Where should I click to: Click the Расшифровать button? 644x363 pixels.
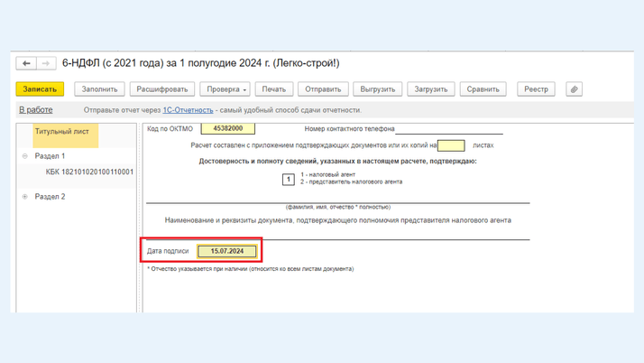(162, 89)
